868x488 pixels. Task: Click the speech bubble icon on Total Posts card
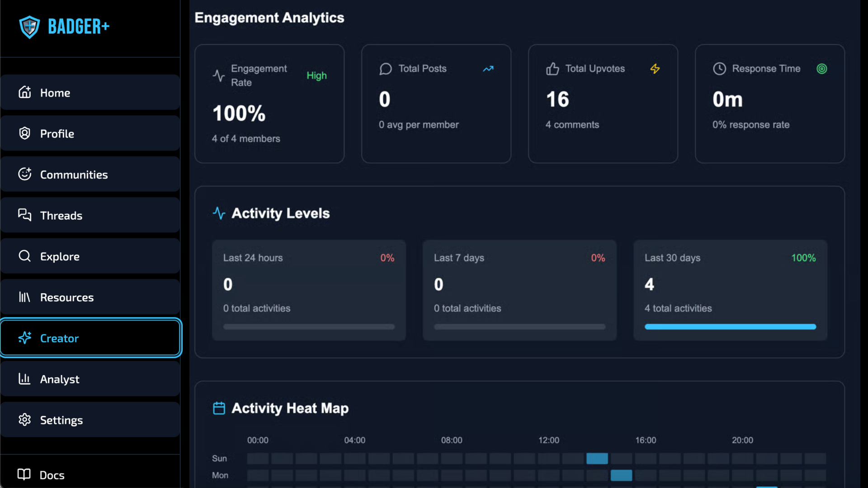(x=385, y=69)
